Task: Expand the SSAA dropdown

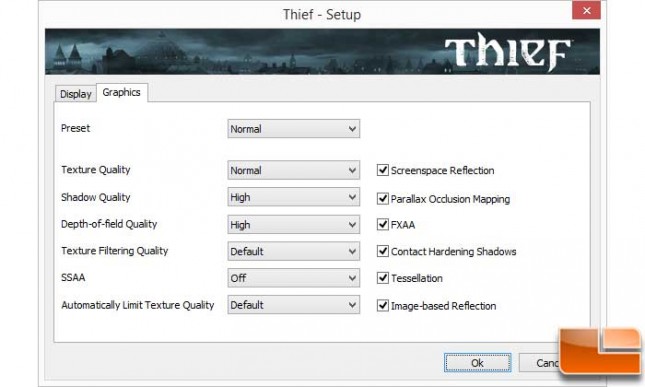Action: [294, 278]
